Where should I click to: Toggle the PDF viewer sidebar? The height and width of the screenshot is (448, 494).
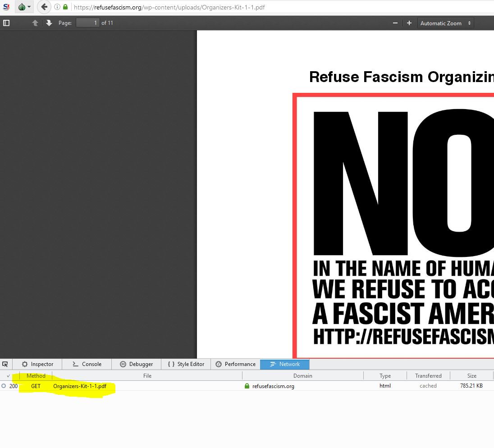[x=6, y=23]
